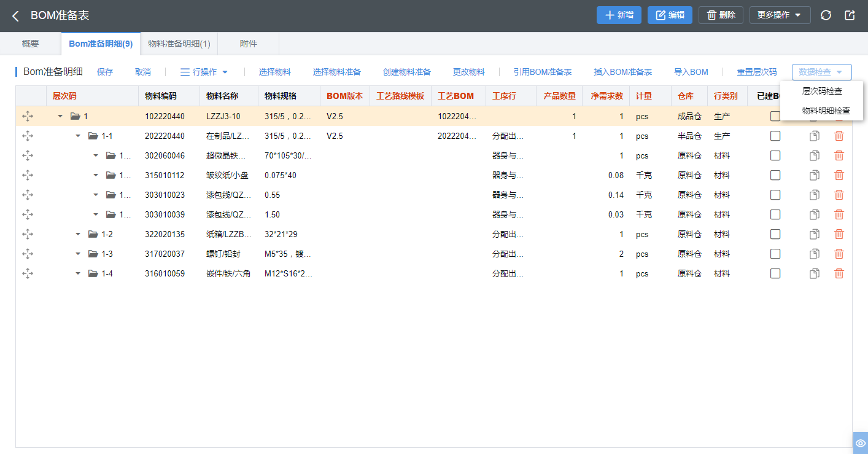The image size is (868, 454).
Task: Toggle expander of row 315010112
Action: click(96, 175)
